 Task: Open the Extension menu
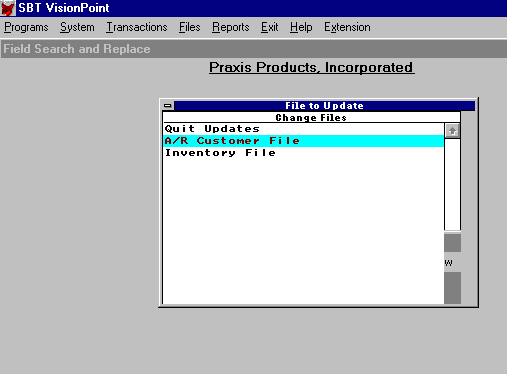coord(347,27)
